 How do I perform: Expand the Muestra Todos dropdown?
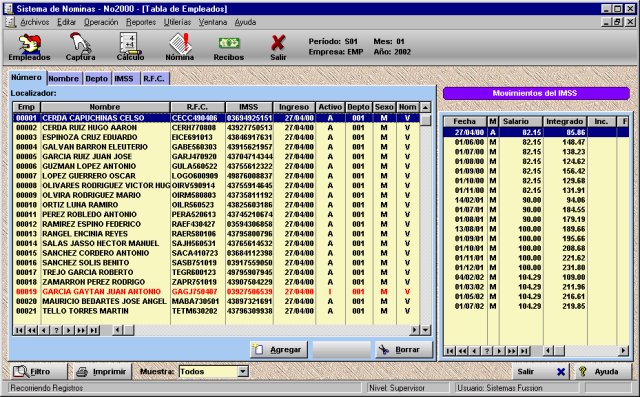(x=243, y=371)
